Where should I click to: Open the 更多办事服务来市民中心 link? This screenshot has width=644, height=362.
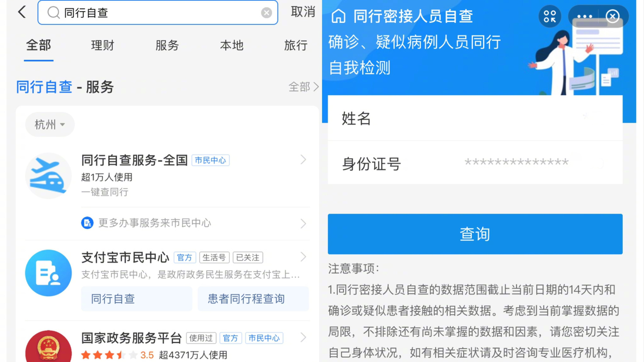coord(155,223)
